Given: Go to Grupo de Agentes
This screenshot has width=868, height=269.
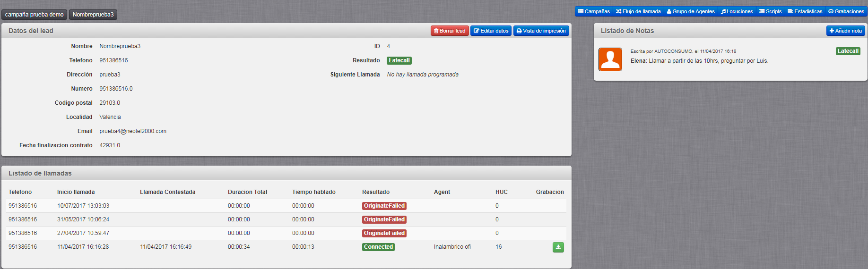Looking at the screenshot, I should (x=690, y=11).
